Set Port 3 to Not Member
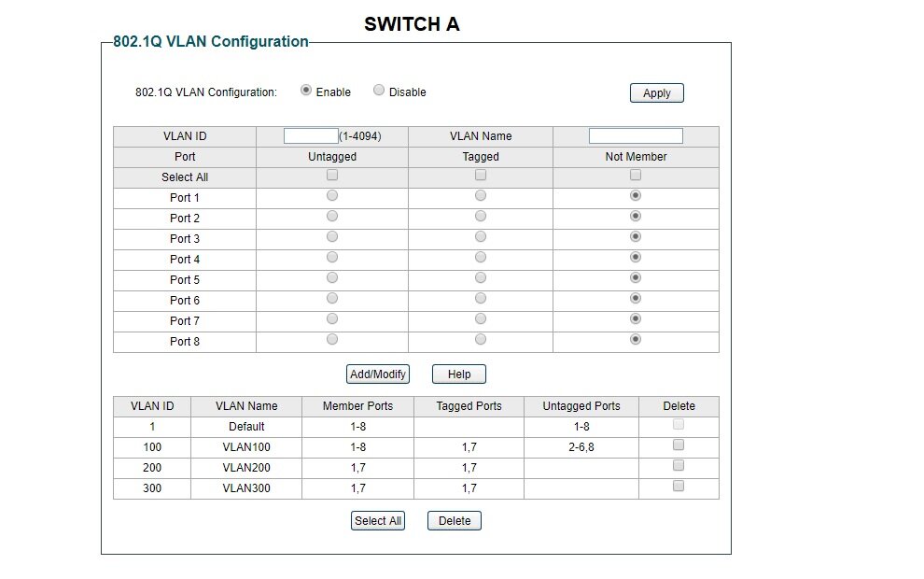924x579 pixels. [636, 237]
